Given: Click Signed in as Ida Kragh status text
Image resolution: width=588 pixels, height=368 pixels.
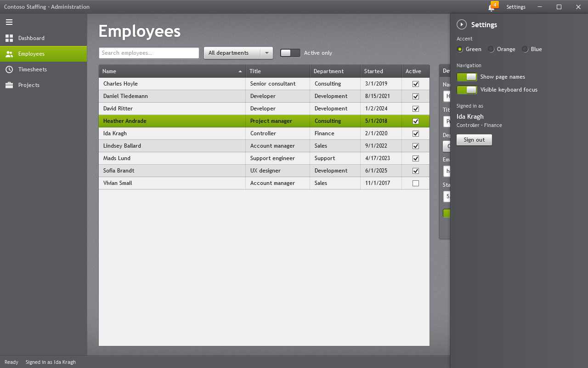Looking at the screenshot, I should tap(51, 362).
